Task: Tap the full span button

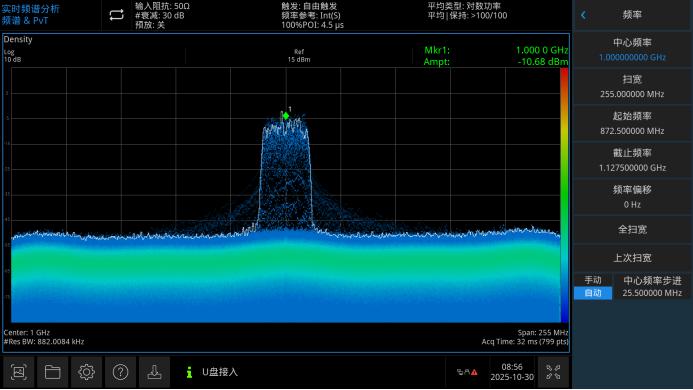Action: 632,229
